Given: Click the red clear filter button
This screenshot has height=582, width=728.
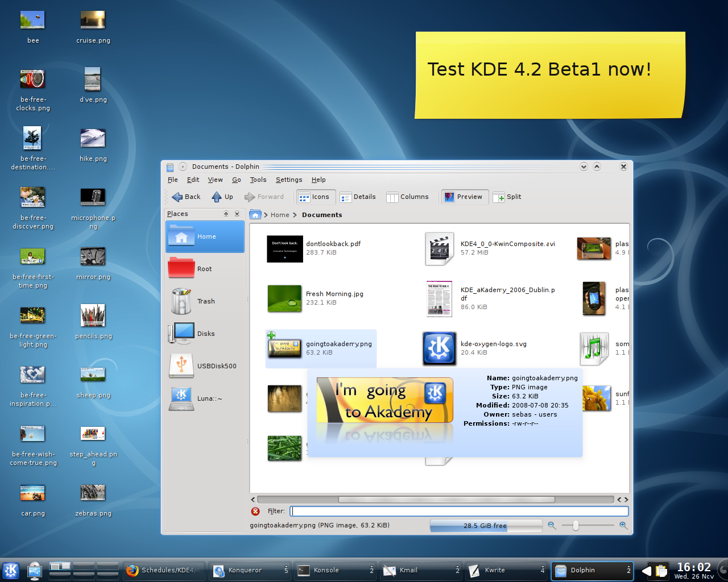Looking at the screenshot, I should pyautogui.click(x=255, y=511).
